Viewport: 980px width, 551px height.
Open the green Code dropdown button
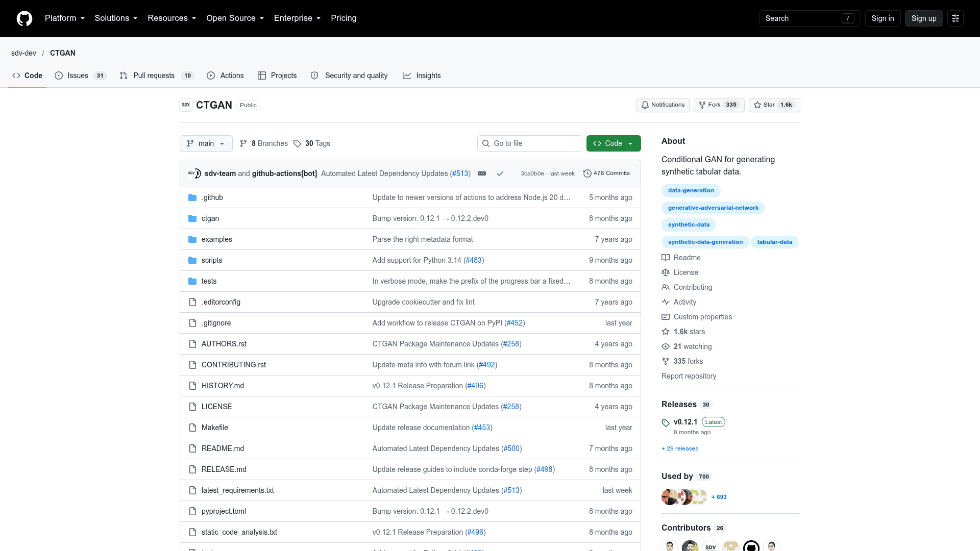pos(614,143)
